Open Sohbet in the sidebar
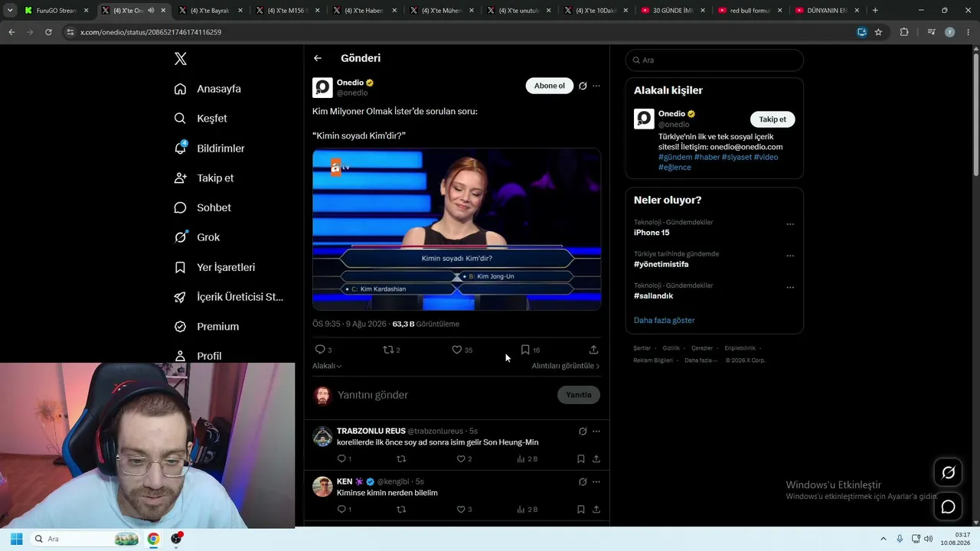The width and height of the screenshot is (980, 551). tap(202, 207)
